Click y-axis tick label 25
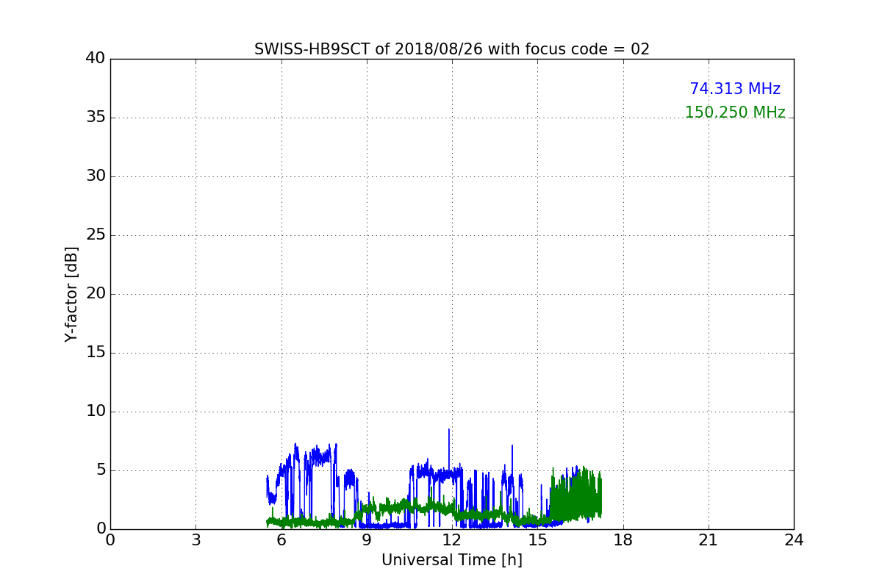 click(x=96, y=235)
